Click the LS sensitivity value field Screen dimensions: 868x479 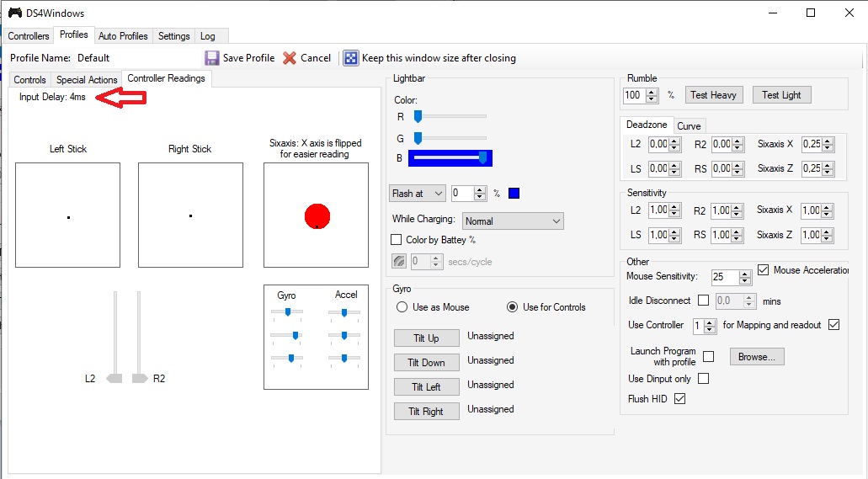[x=658, y=235]
